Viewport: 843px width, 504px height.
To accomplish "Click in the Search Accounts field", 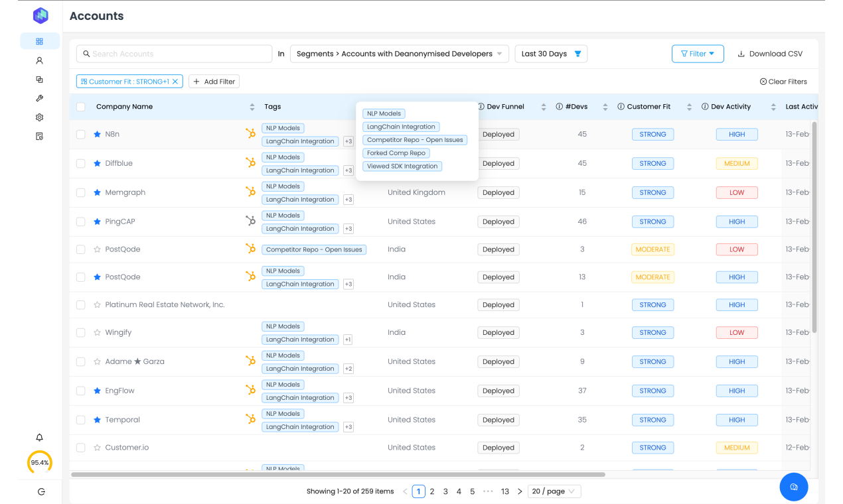I will coord(174,54).
